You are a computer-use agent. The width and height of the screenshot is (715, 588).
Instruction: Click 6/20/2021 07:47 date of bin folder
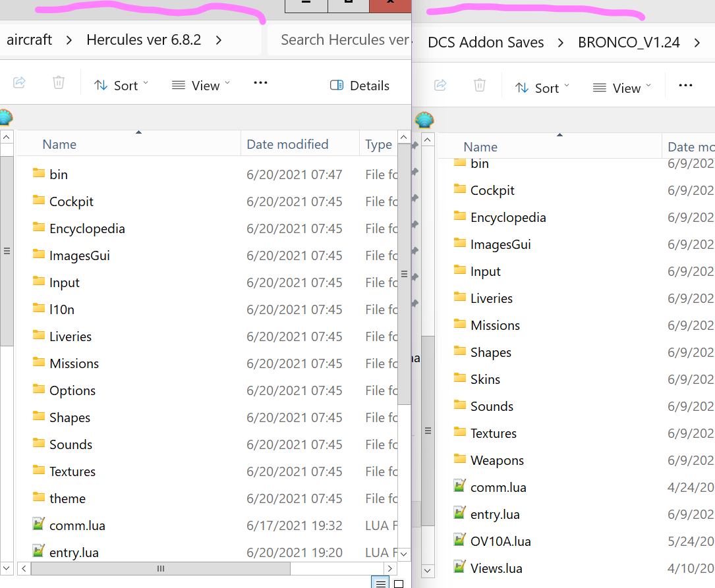(x=294, y=174)
